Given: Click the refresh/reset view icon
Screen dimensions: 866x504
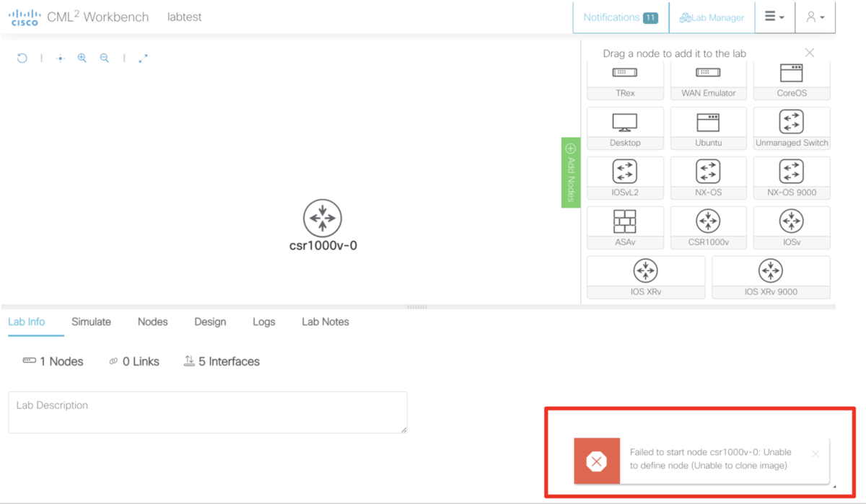Looking at the screenshot, I should click(x=22, y=58).
